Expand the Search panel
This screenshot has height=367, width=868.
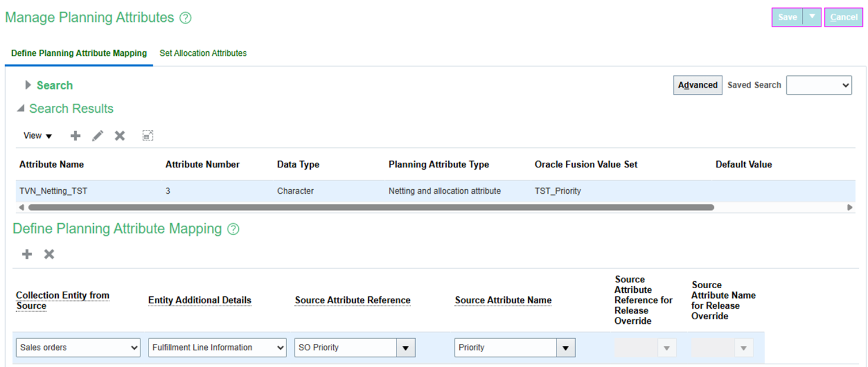coord(28,85)
